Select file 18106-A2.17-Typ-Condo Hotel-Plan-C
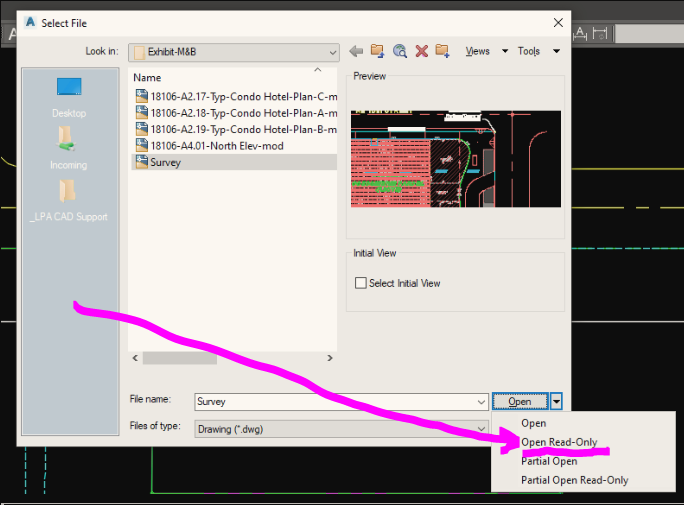Screen dimensions: 684x505 (x=236, y=96)
